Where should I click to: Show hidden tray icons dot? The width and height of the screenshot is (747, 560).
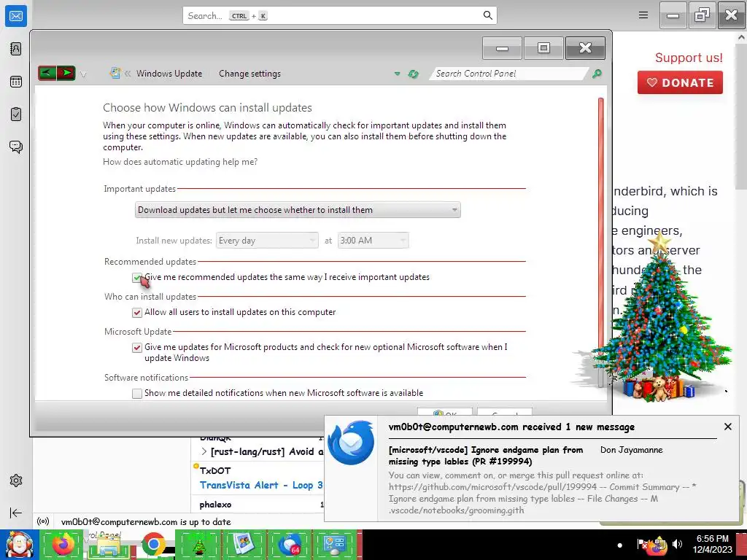pos(619,545)
